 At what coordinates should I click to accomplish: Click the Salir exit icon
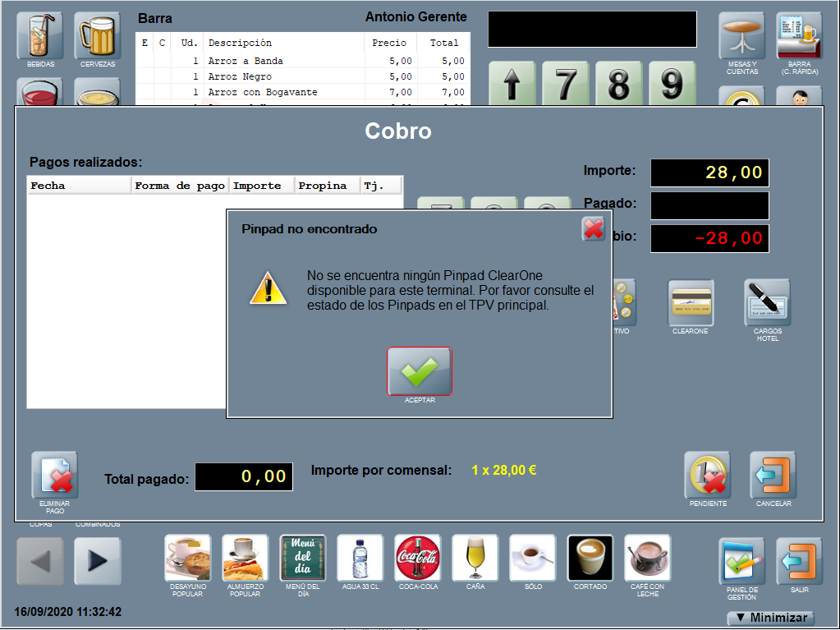coord(799,562)
